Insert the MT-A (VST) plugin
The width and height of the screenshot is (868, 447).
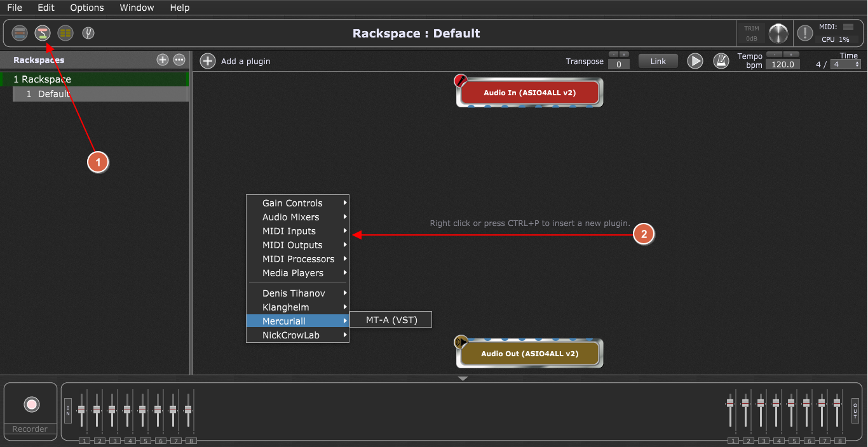pos(391,320)
